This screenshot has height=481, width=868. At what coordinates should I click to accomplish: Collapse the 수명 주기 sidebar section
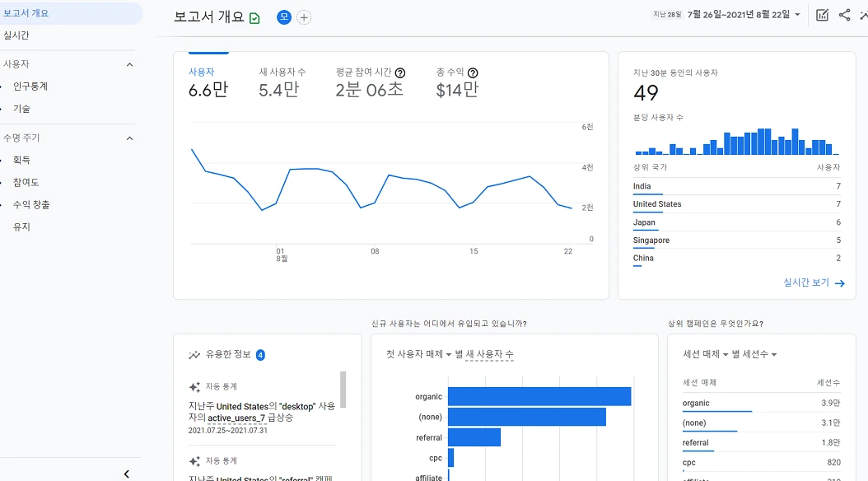coord(129,138)
